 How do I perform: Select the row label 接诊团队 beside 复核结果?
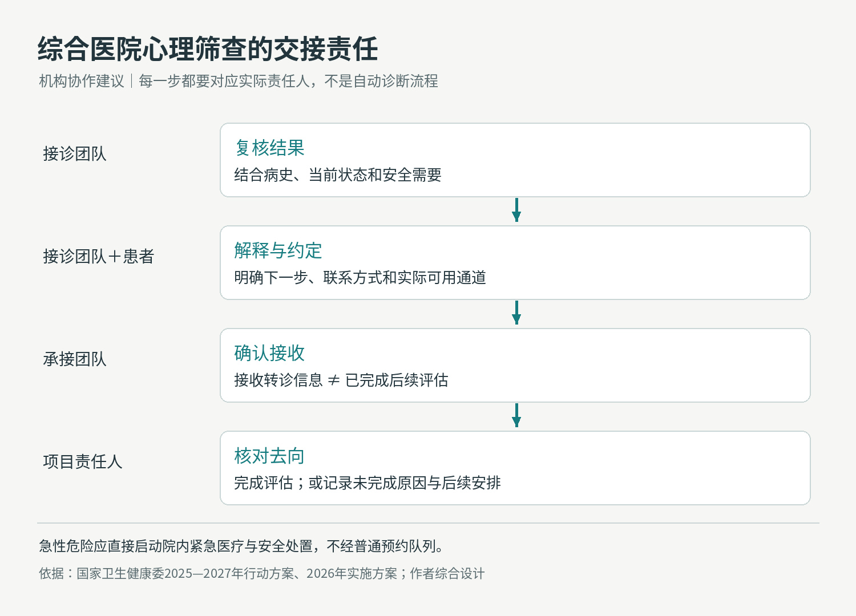click(x=75, y=154)
